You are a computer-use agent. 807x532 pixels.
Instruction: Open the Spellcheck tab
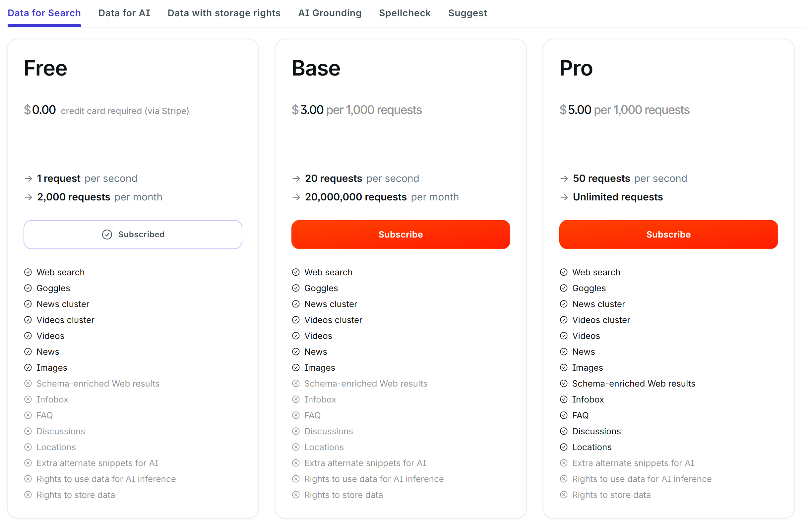(404, 13)
